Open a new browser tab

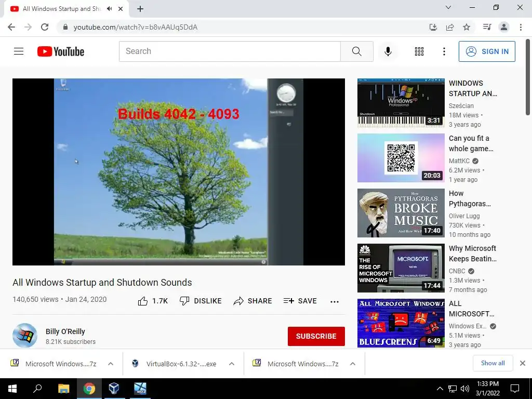tap(140, 9)
